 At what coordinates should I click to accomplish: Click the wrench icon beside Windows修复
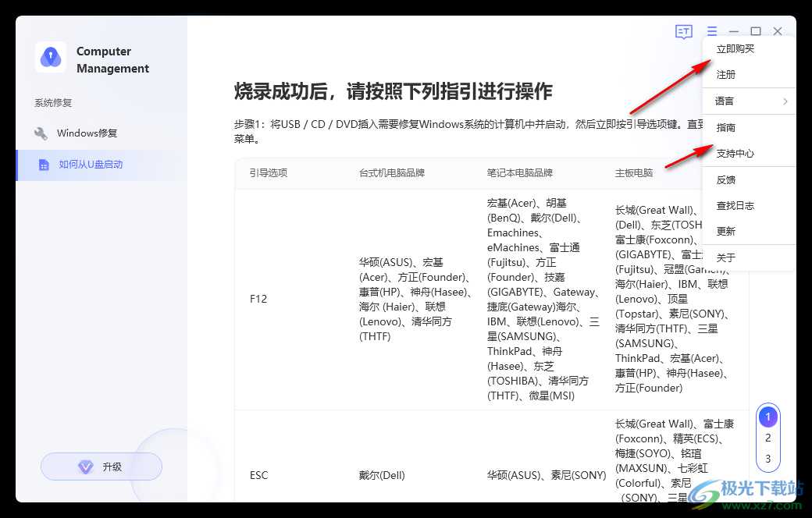pyautogui.click(x=41, y=133)
